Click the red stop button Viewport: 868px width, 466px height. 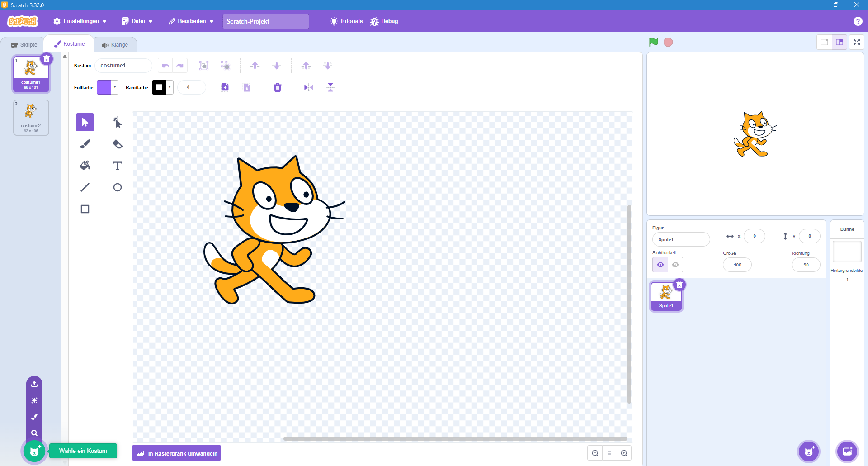point(668,42)
